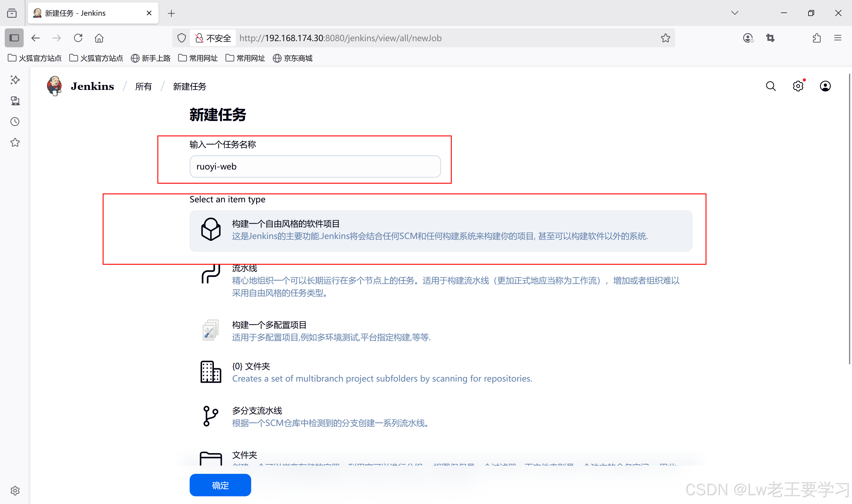Toggle the Firefox sidebar panel button

[x=14, y=38]
